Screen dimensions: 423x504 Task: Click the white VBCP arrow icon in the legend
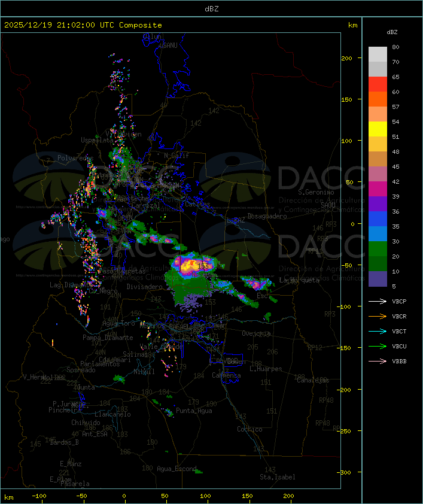pos(378,301)
